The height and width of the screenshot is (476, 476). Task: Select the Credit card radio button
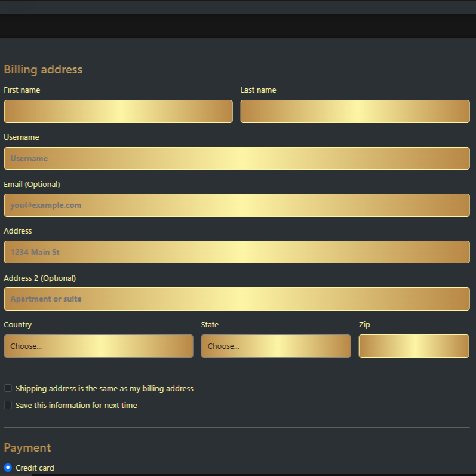pyautogui.click(x=8, y=468)
